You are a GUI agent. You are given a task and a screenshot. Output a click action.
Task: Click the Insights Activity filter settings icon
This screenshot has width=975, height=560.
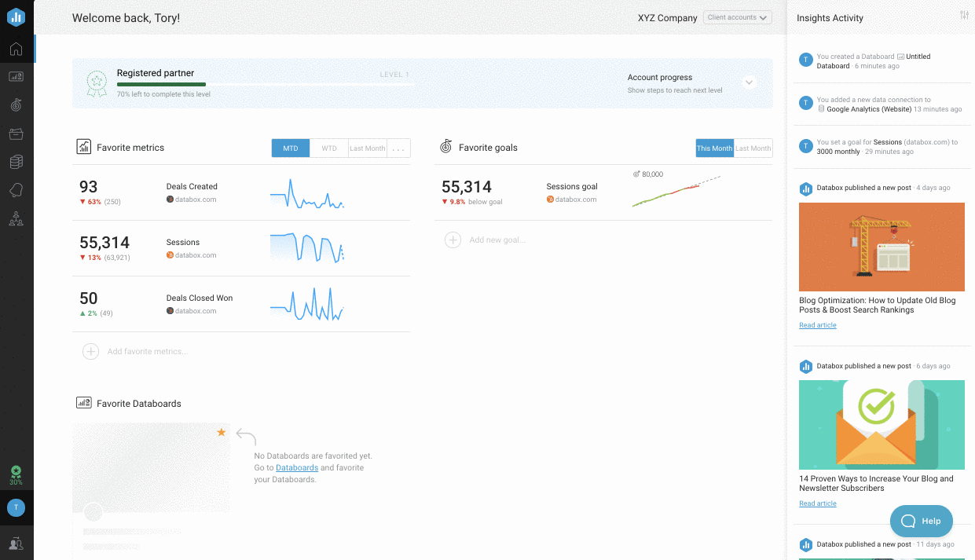(964, 16)
